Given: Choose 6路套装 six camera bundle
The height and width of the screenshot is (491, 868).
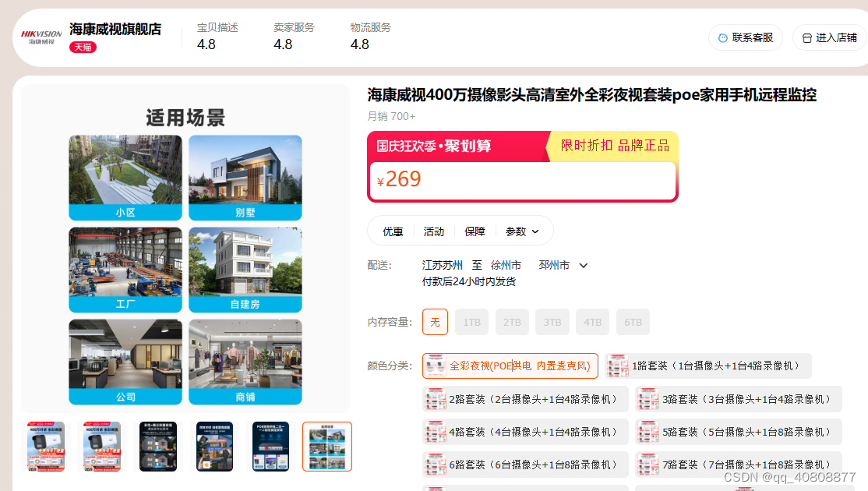Looking at the screenshot, I should 525,465.
